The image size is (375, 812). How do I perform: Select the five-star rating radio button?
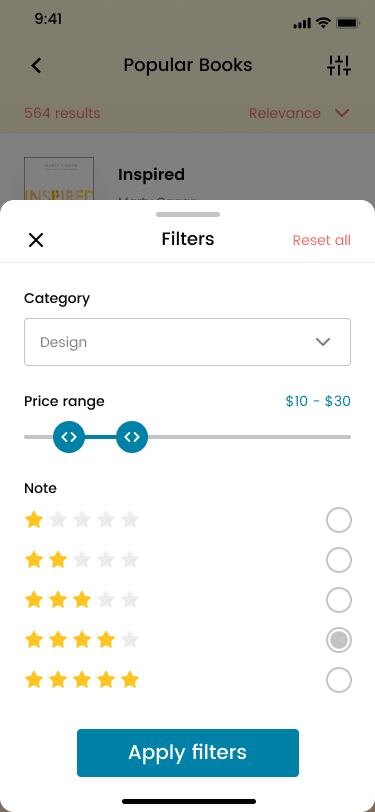(x=339, y=680)
